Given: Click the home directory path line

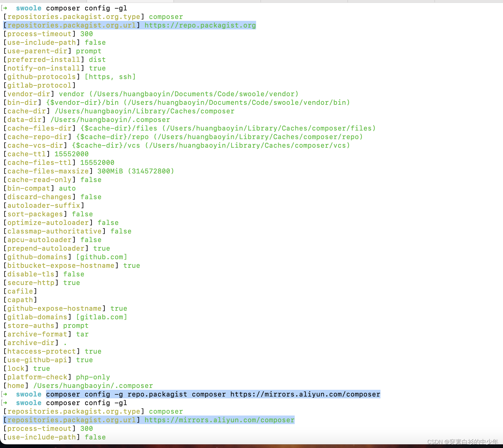Looking at the screenshot, I should click(x=78, y=385).
